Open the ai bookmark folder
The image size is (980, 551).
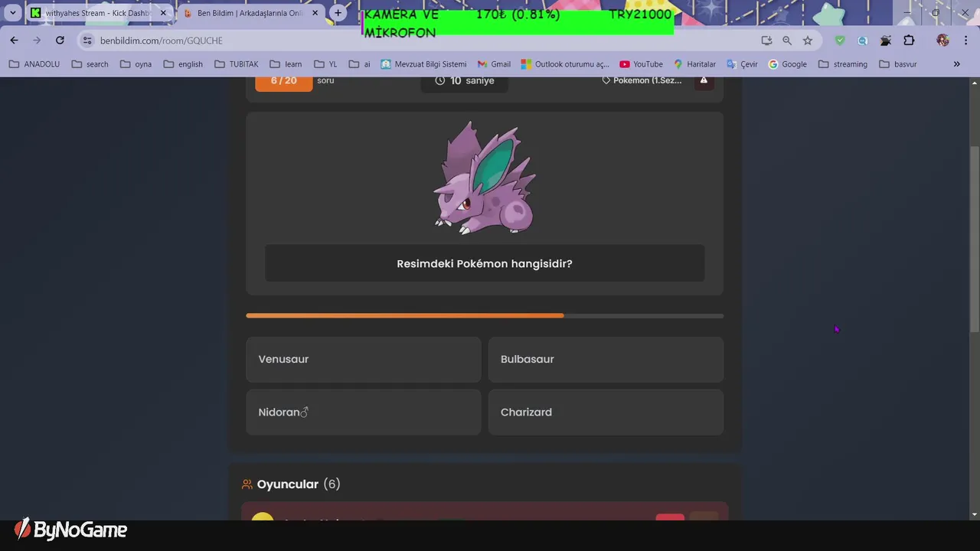(360, 64)
